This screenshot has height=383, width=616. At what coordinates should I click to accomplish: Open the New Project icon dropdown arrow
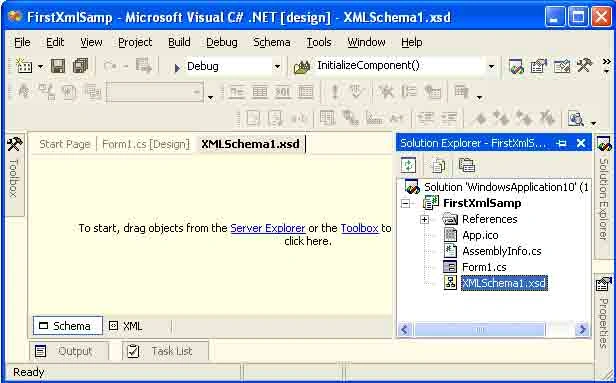point(40,67)
